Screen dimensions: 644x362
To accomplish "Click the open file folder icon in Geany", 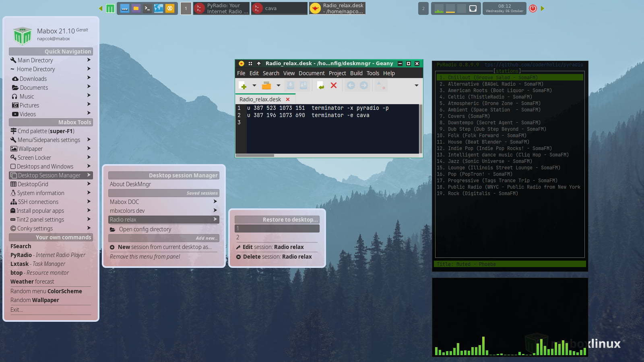I will point(266,85).
